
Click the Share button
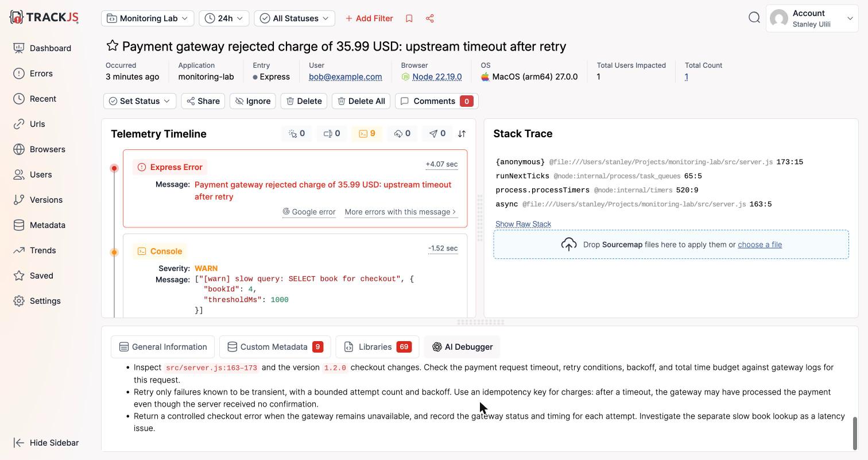point(203,101)
